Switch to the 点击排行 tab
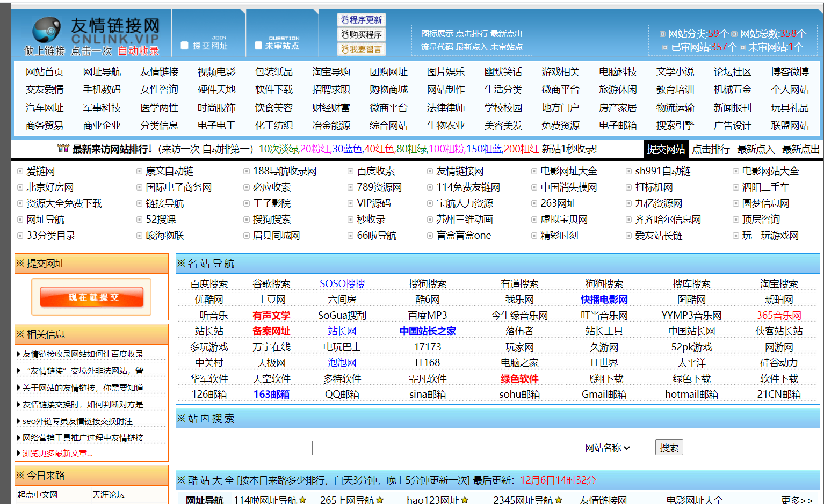The height and width of the screenshot is (504, 824). (711, 149)
